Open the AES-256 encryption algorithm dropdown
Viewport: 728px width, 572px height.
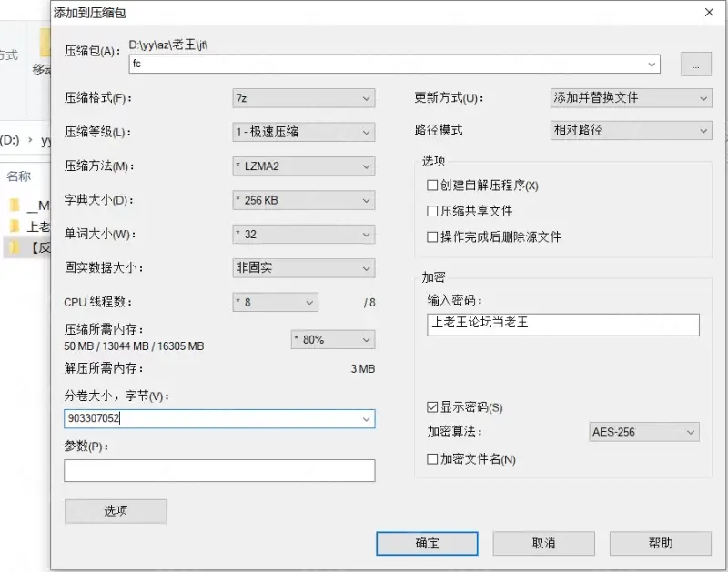[x=644, y=432]
